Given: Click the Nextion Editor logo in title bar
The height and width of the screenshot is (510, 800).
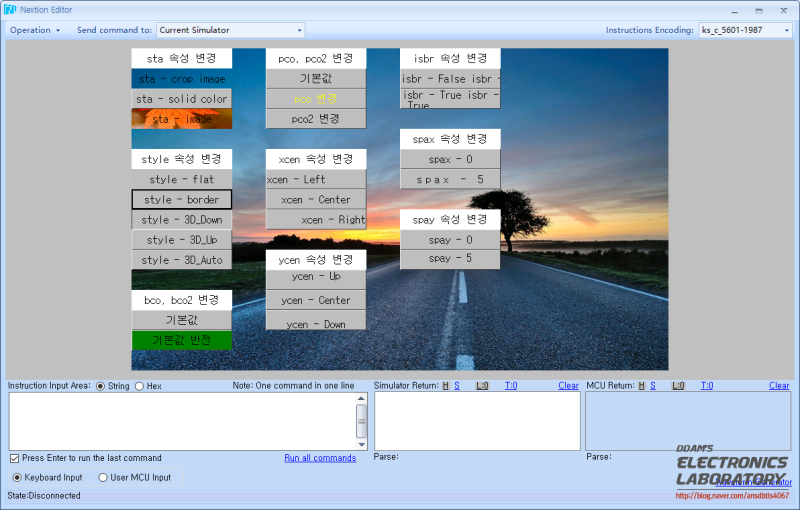Looking at the screenshot, I should pos(10,10).
